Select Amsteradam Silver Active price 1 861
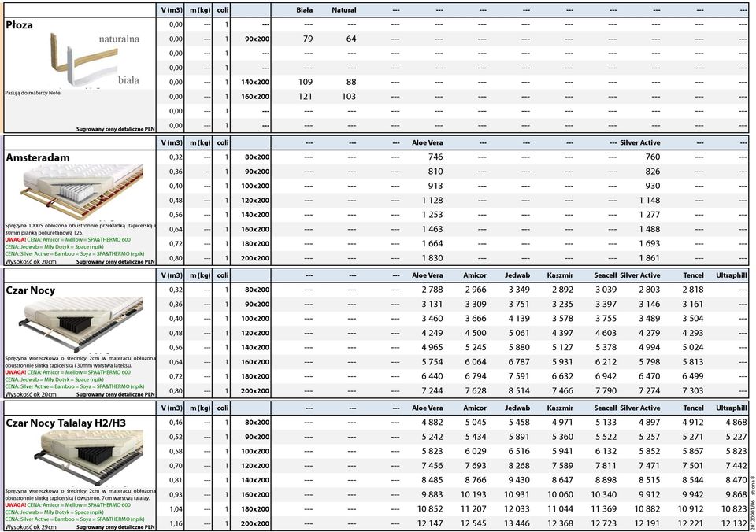 tap(650, 258)
